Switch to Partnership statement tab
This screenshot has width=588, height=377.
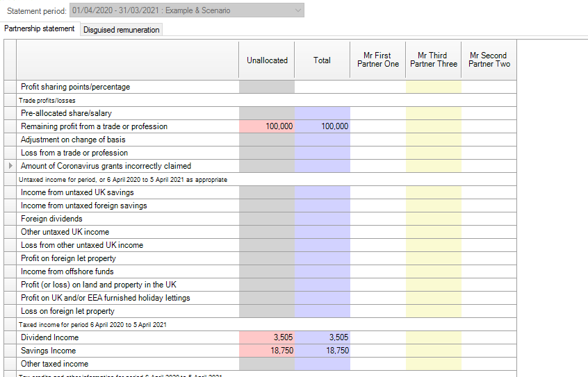point(40,29)
